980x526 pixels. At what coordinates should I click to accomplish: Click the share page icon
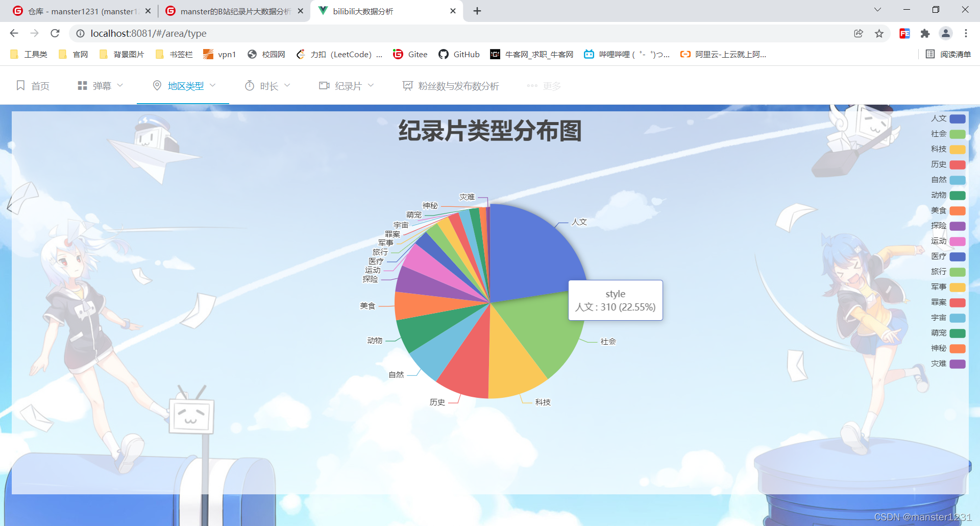point(859,33)
